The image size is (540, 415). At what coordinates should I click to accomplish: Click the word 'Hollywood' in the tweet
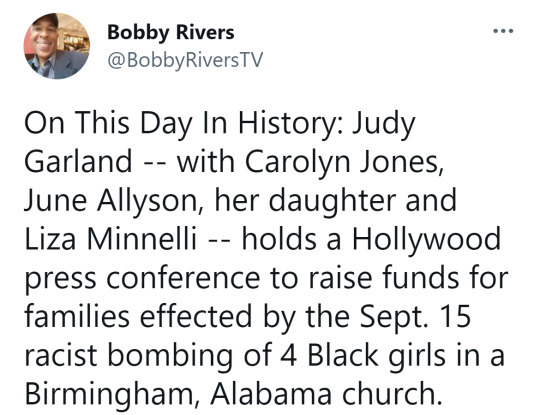[426, 240]
